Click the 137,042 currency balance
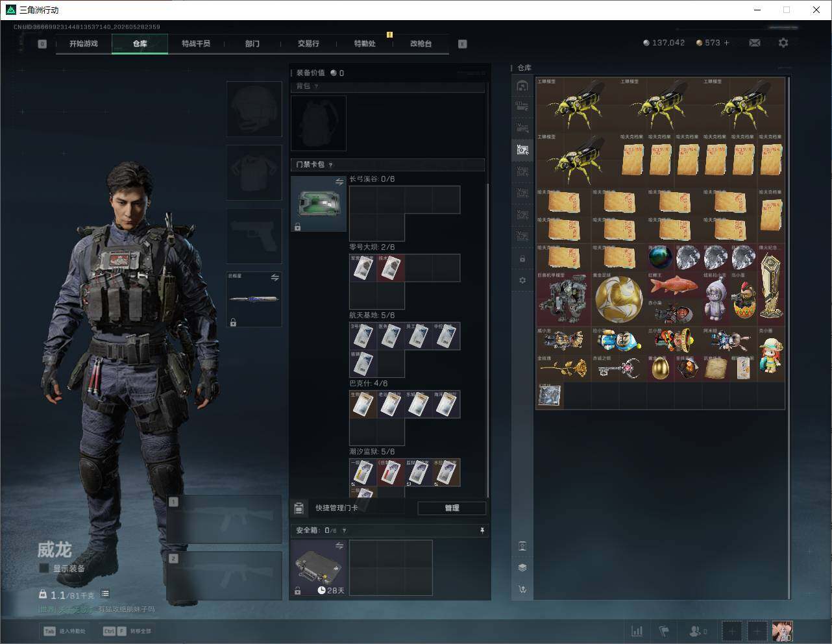The image size is (832, 644). pos(664,43)
